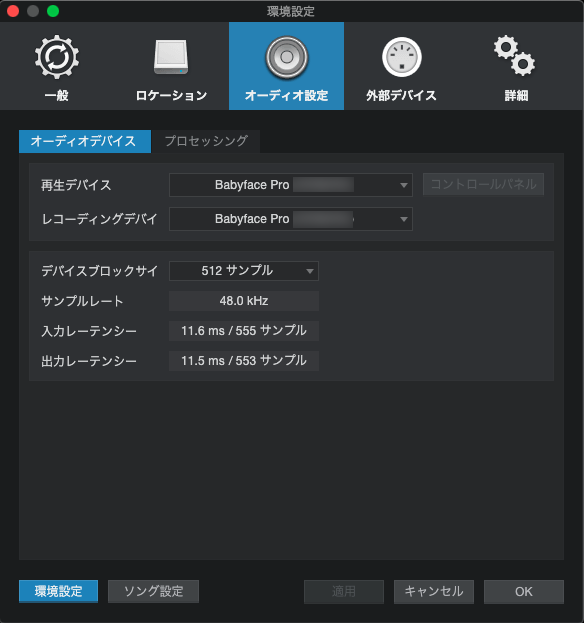Image resolution: width=584 pixels, height=623 pixels.
Task: Click the green zoom window button
Action: click(53, 11)
